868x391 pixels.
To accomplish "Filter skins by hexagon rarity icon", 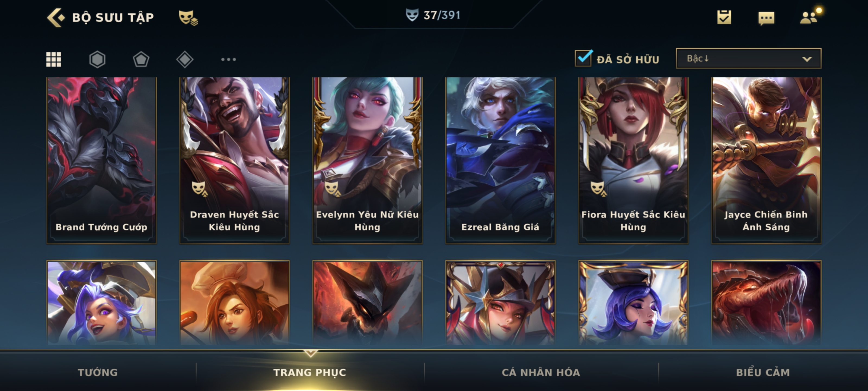I will pos(97,59).
